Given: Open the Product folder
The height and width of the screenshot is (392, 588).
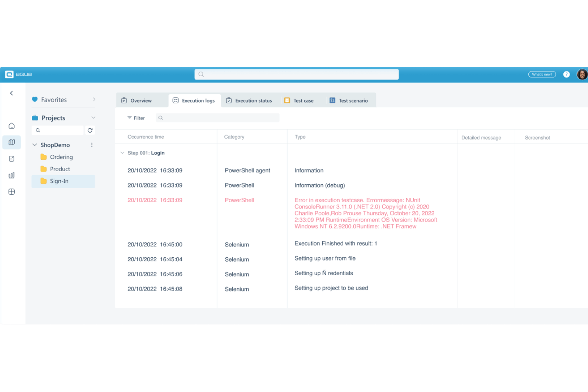Looking at the screenshot, I should tap(55, 169).
